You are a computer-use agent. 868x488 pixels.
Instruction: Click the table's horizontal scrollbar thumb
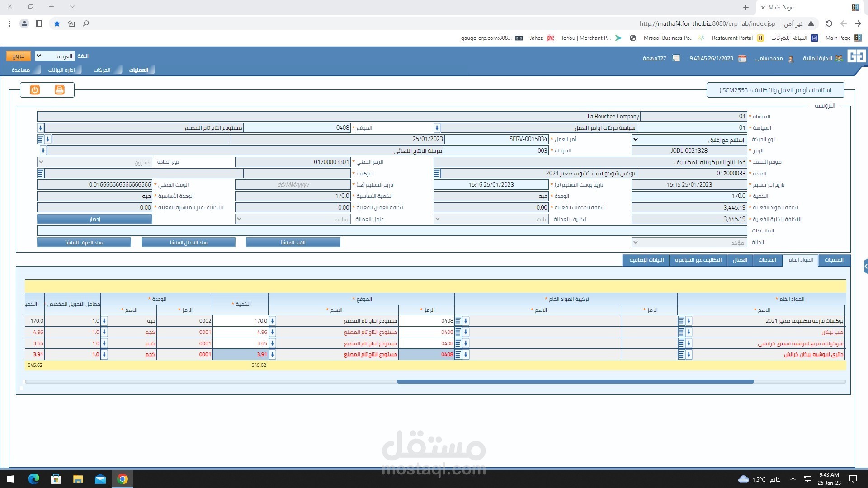pos(575,382)
